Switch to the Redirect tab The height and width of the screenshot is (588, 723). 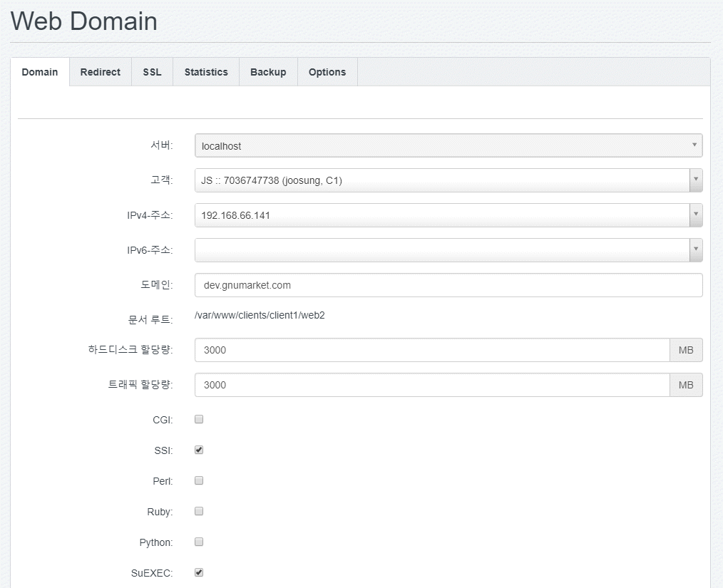(100, 72)
